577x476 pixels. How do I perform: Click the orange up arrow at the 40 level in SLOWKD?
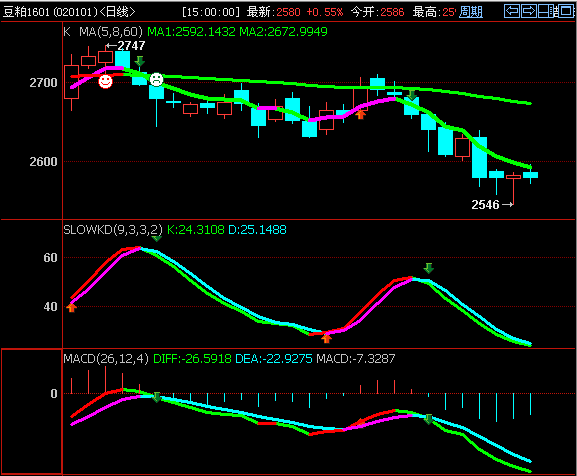[x=71, y=308]
